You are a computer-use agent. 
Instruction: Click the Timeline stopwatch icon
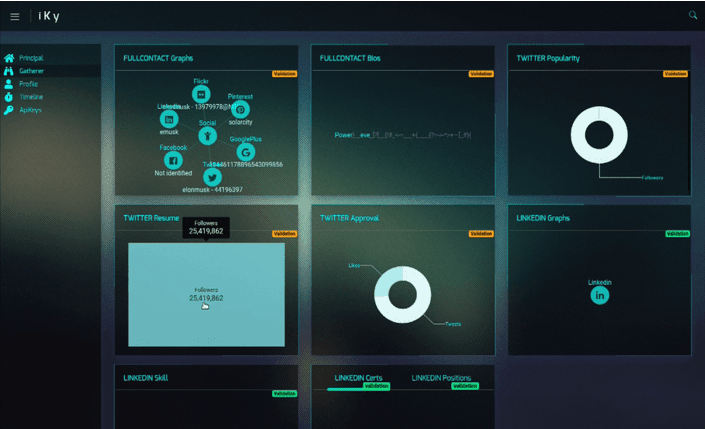click(9, 97)
